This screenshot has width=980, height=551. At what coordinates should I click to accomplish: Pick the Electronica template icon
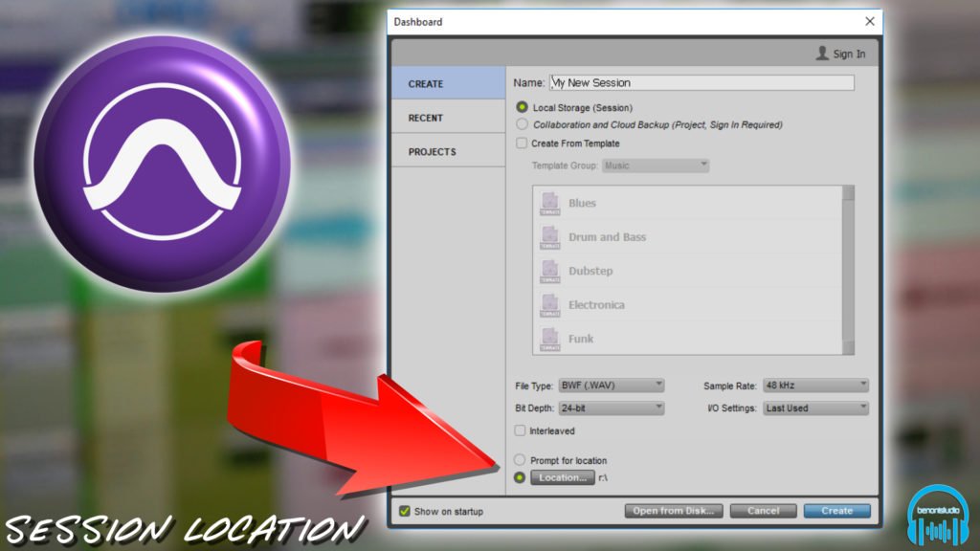(550, 305)
